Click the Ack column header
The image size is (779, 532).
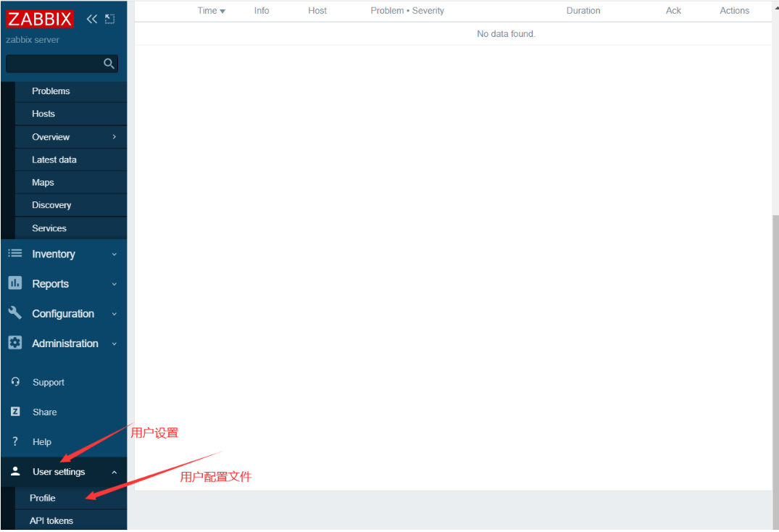[674, 10]
